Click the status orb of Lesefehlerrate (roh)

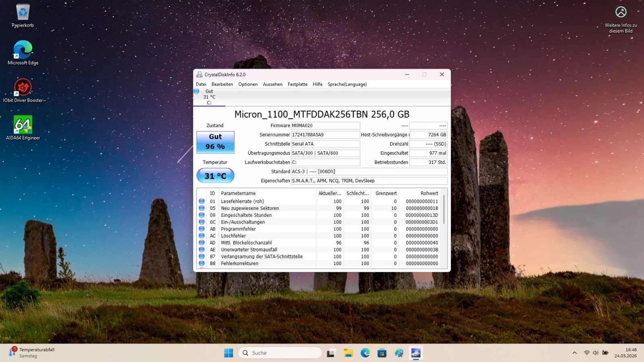click(x=202, y=202)
